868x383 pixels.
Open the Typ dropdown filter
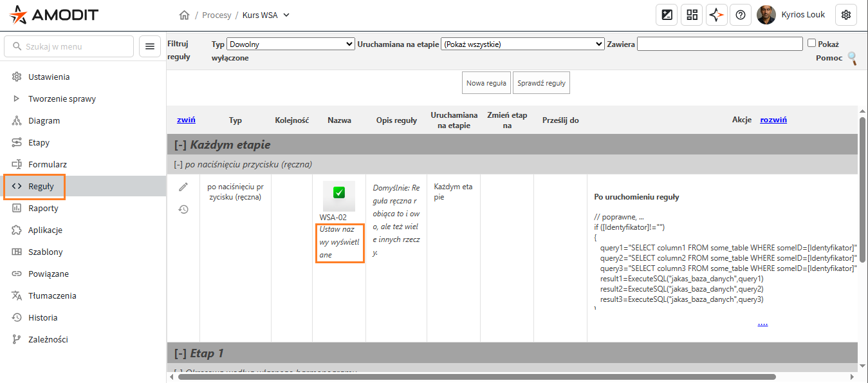pos(290,44)
